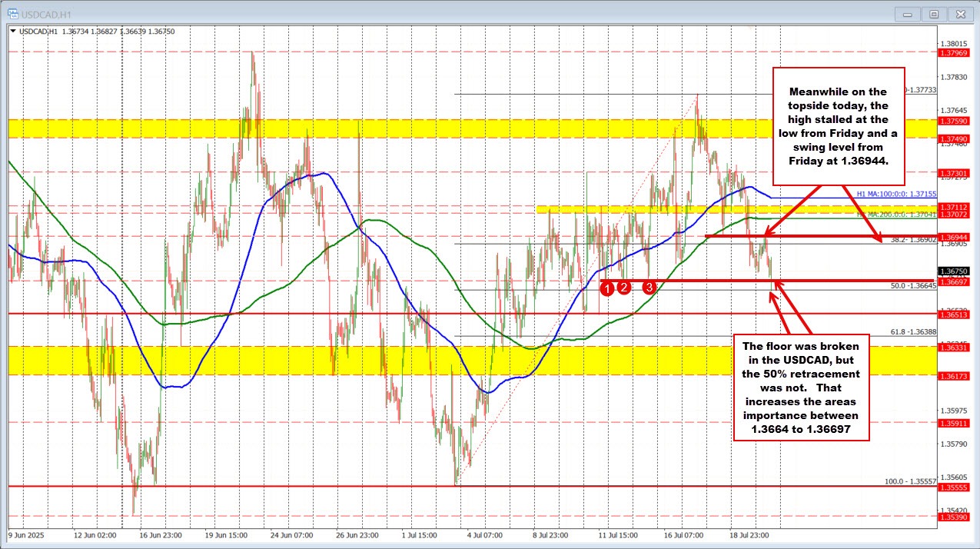This screenshot has height=549, width=980.
Task: Click the Fibonacci 50.0 level label 1.36645
Action: (x=913, y=285)
